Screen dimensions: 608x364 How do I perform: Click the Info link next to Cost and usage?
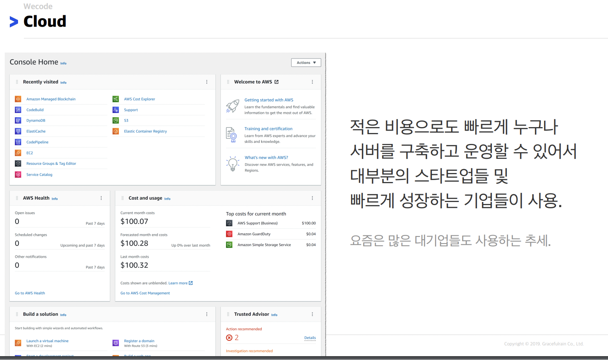click(x=167, y=198)
